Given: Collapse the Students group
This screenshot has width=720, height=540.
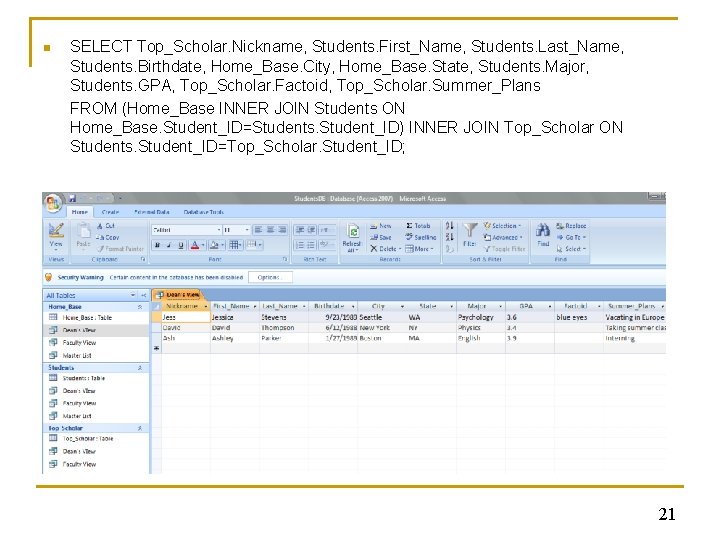Looking at the screenshot, I should (140, 368).
